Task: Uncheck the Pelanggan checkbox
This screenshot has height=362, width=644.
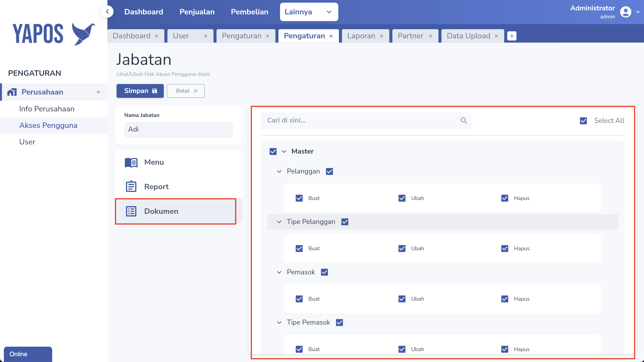Action: click(329, 171)
